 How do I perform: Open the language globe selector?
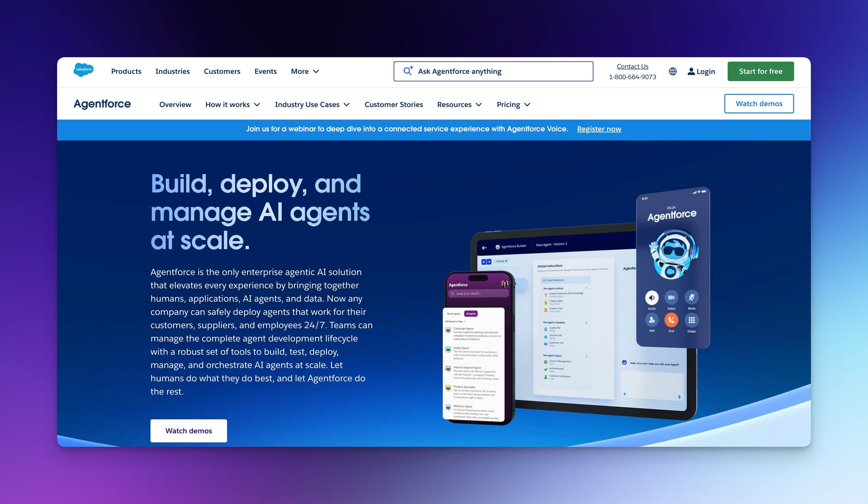coord(673,71)
